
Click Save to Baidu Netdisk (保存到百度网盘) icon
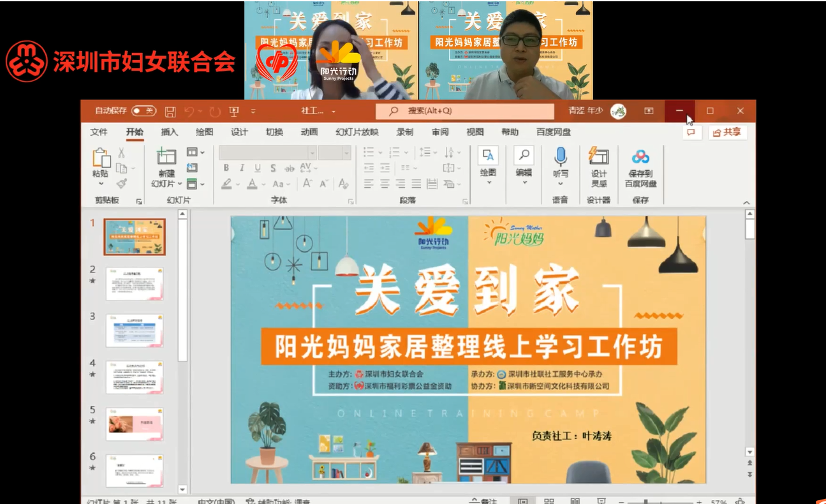tap(640, 157)
